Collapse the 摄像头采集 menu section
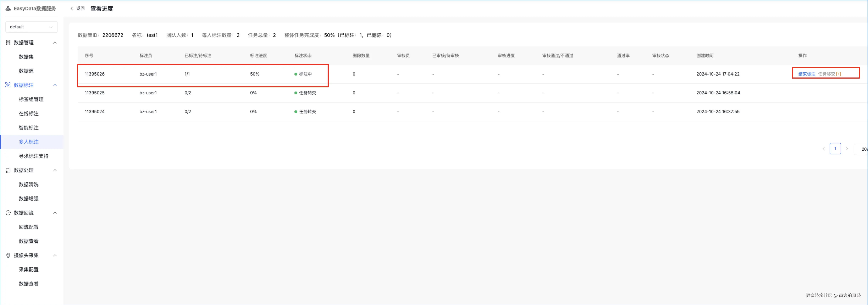Image resolution: width=868 pixels, height=305 pixels. (x=55, y=255)
